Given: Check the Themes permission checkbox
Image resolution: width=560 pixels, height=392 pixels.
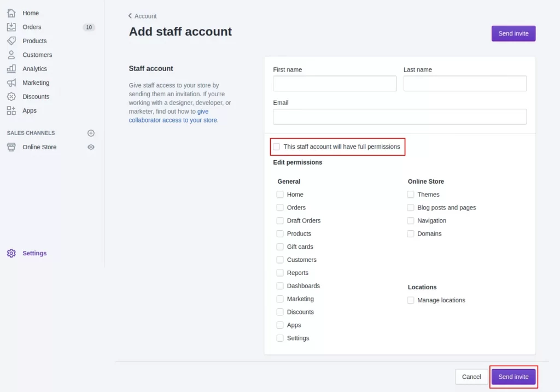Looking at the screenshot, I should tap(411, 194).
